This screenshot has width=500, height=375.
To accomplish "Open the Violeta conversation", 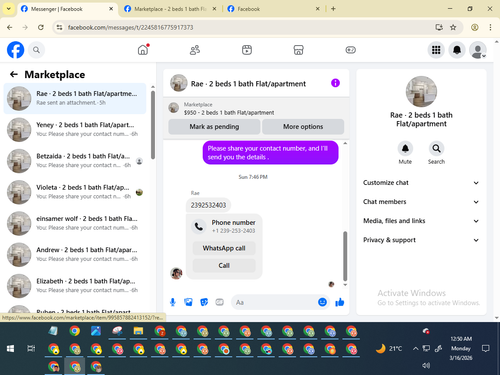I will (75, 192).
